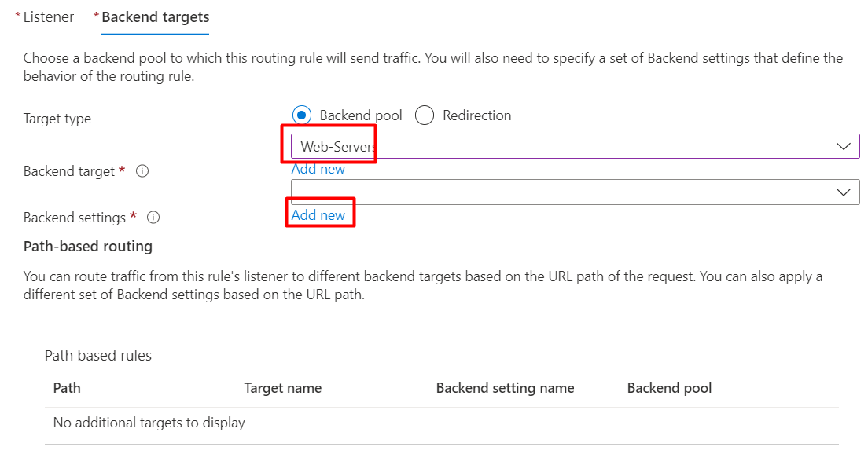This screenshot has width=868, height=454.
Task: Click the Target name column header
Action: (283, 388)
